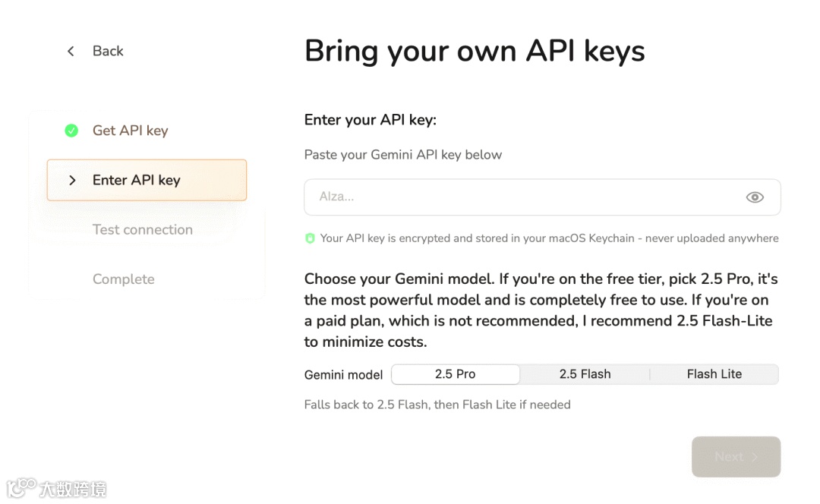
Task: Jump to the Complete step
Action: (x=124, y=279)
